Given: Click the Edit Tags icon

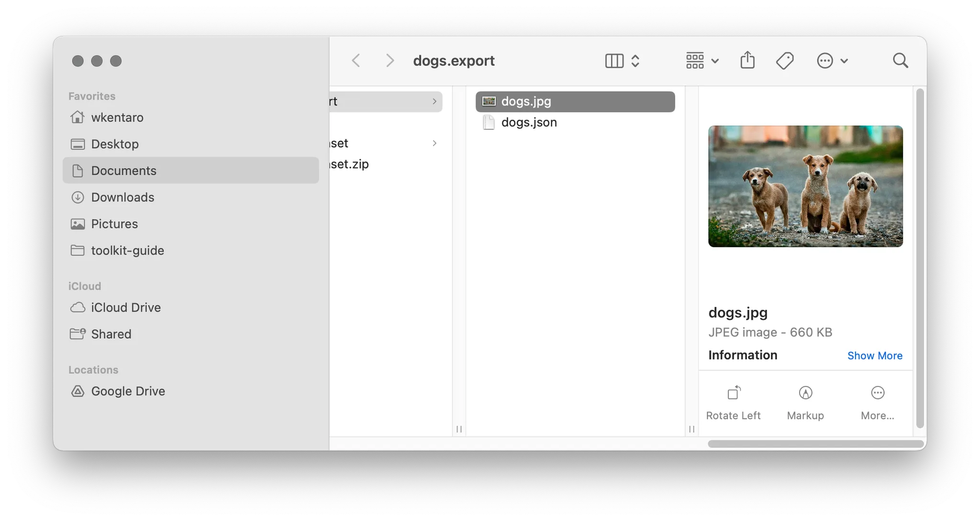Looking at the screenshot, I should tap(785, 61).
